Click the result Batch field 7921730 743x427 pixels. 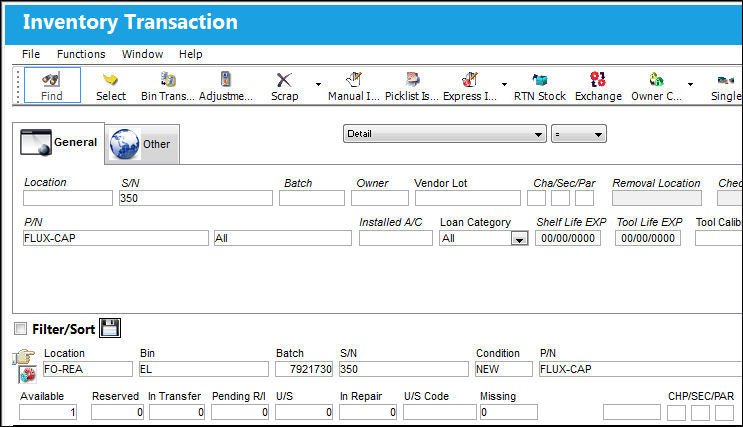(304, 369)
